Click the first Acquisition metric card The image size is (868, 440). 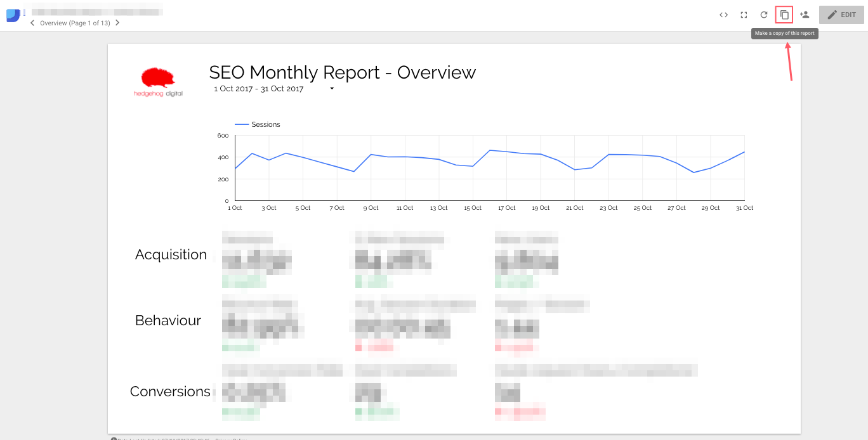(x=257, y=260)
